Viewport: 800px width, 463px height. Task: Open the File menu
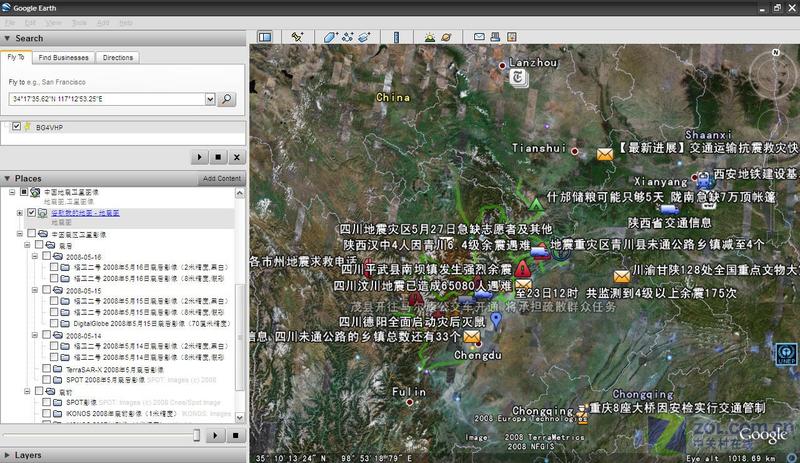coord(10,23)
